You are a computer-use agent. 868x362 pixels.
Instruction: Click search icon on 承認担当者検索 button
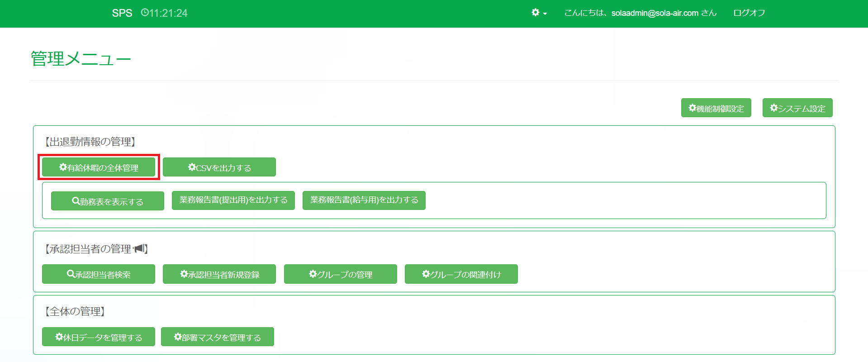[x=71, y=274]
